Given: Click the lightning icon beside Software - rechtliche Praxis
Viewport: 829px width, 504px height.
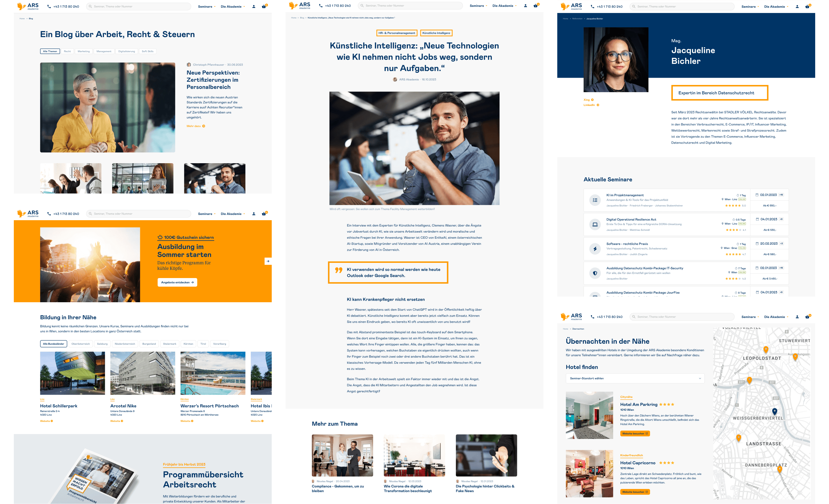Looking at the screenshot, I should (x=595, y=249).
